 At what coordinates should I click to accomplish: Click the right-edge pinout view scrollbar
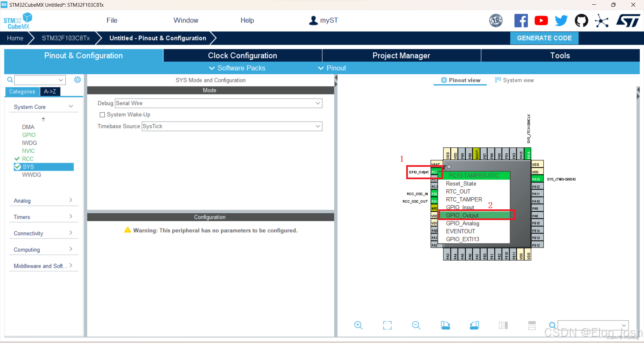tap(638, 211)
